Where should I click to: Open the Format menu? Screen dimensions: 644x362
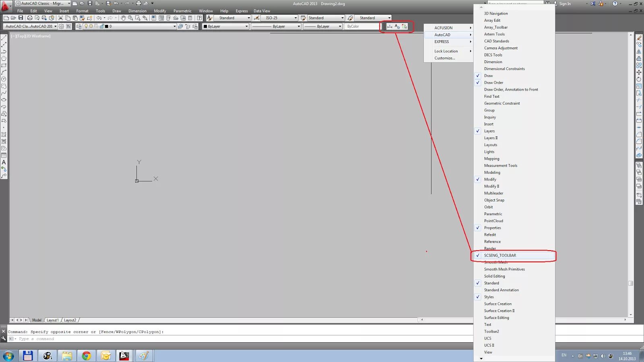pos(82,11)
